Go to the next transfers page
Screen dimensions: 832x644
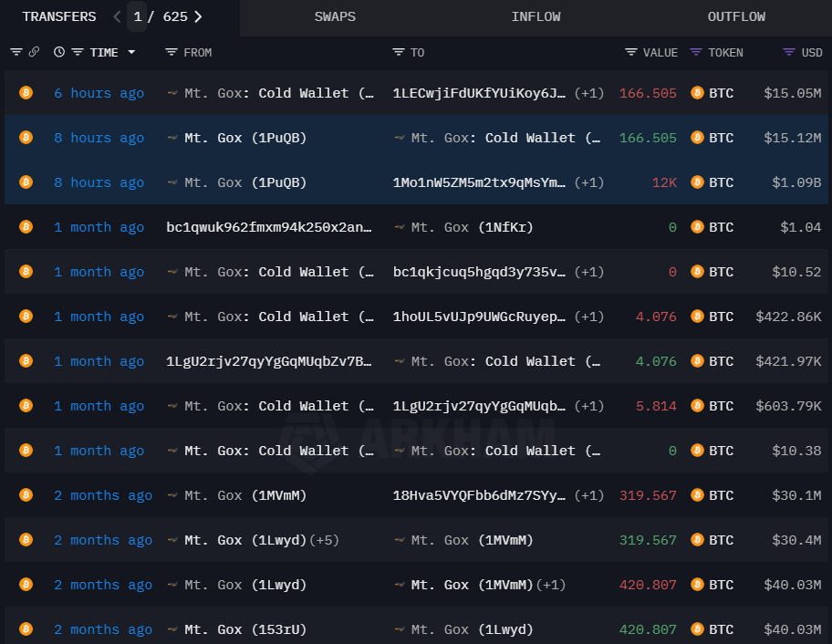pyautogui.click(x=199, y=16)
